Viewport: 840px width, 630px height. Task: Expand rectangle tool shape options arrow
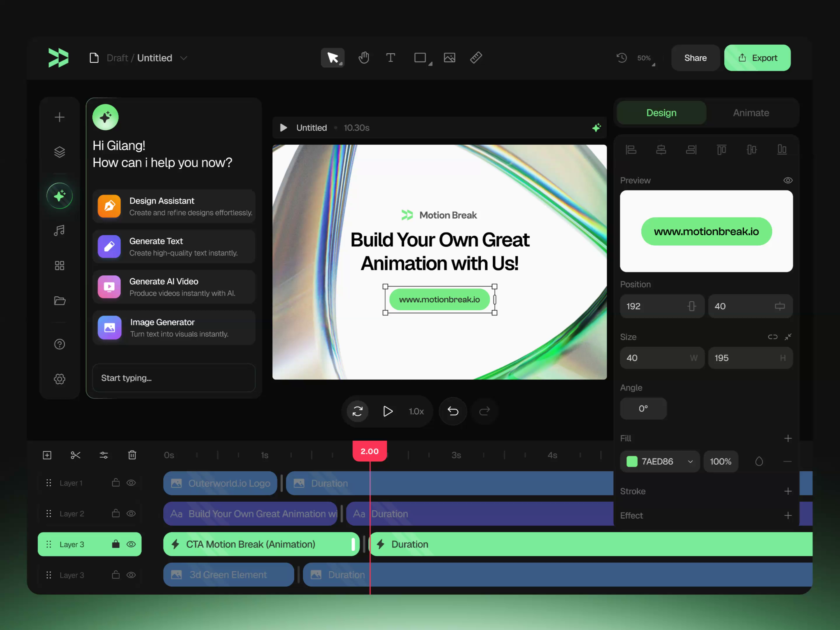click(x=430, y=64)
